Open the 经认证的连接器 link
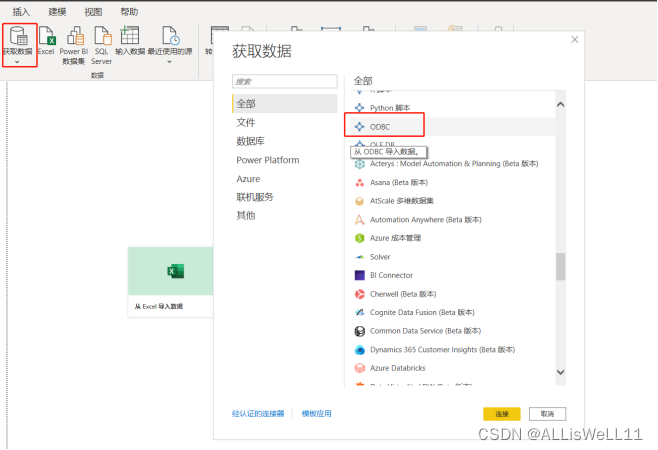658x450 pixels. [x=258, y=413]
